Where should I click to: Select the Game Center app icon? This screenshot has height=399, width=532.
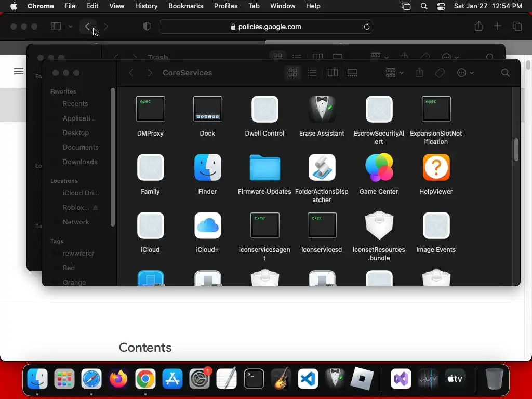[379, 167]
